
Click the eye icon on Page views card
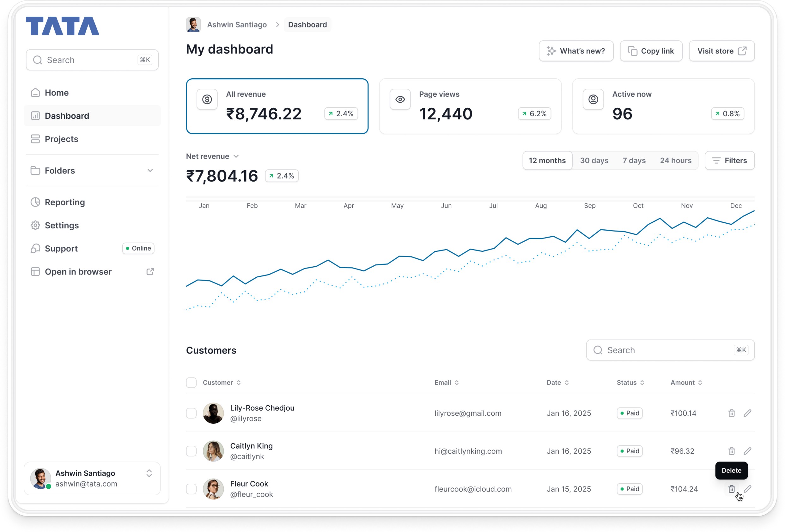[x=400, y=99]
